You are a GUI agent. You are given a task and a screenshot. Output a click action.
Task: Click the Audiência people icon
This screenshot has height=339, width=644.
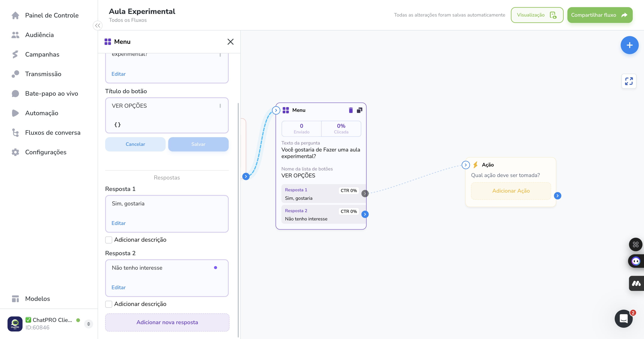[x=15, y=35]
